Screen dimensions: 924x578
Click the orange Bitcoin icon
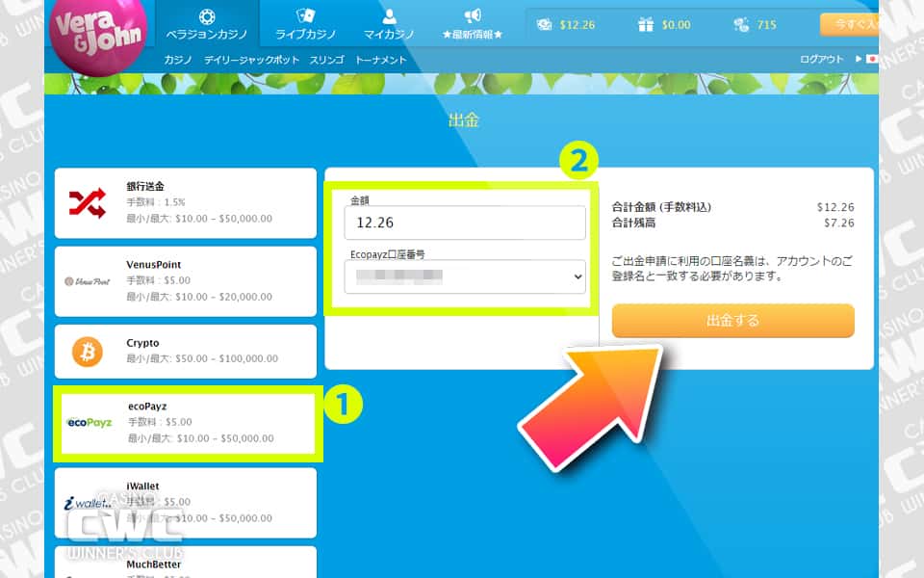[88, 352]
